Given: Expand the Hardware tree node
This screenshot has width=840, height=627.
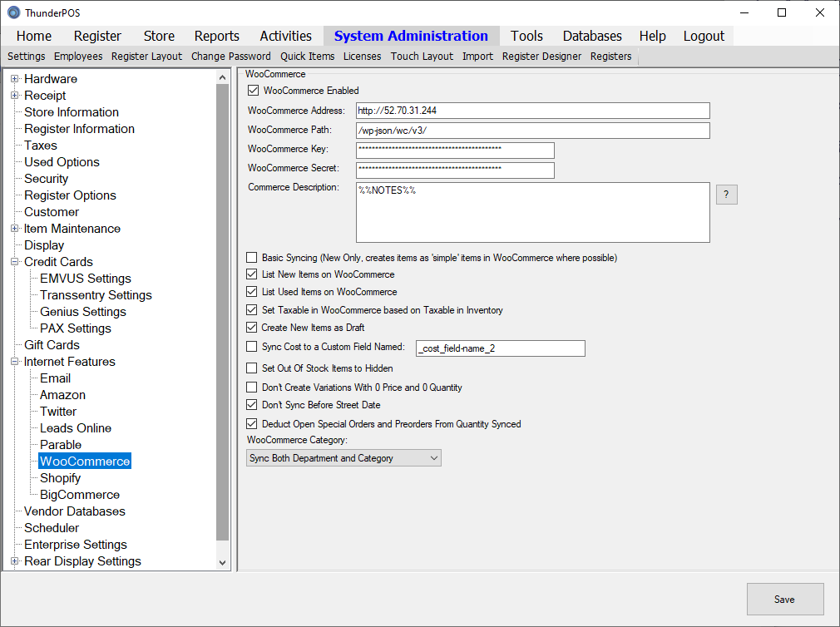Looking at the screenshot, I should tap(15, 79).
